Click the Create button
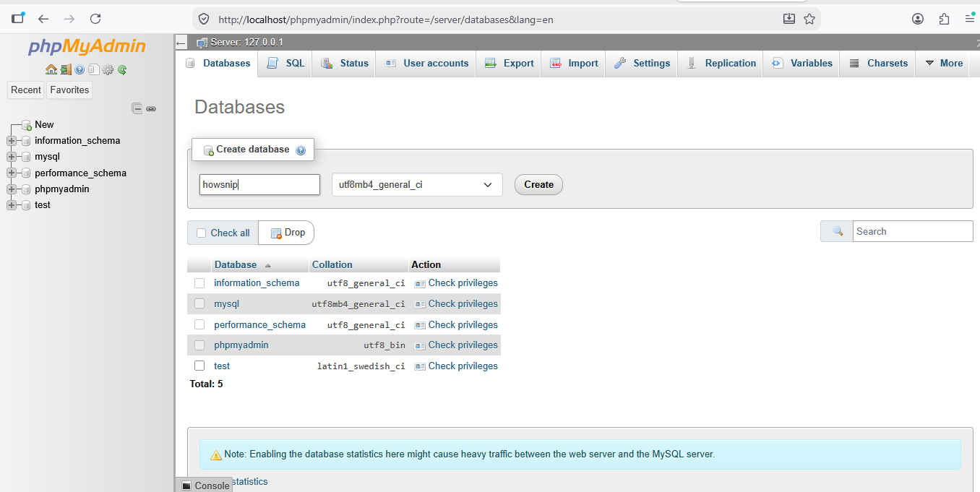 [x=538, y=184]
